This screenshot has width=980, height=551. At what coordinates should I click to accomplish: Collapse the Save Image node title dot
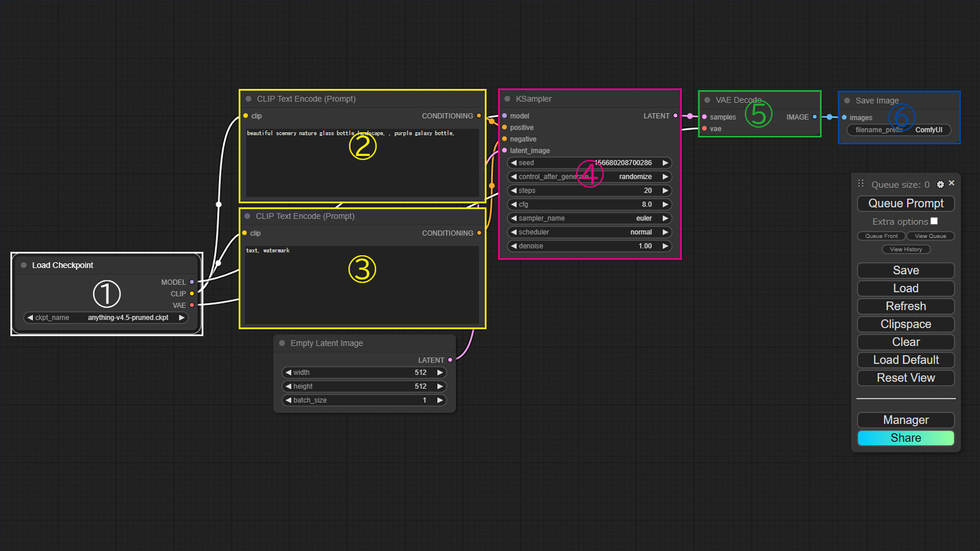(847, 100)
